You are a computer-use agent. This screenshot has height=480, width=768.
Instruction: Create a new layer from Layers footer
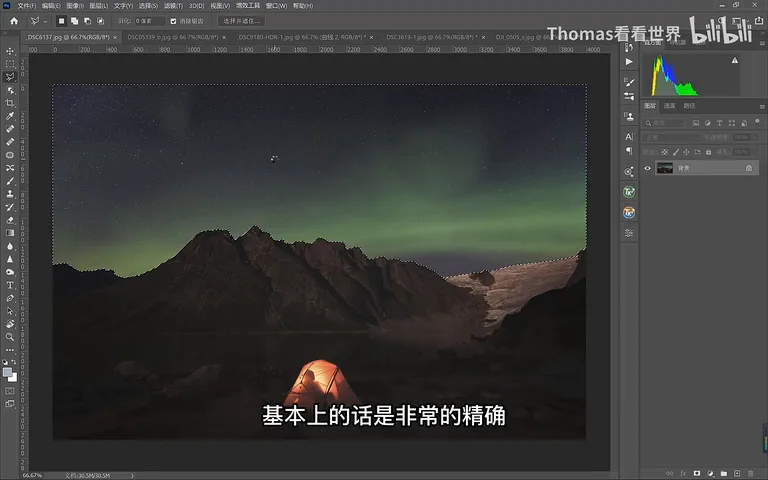coord(737,474)
